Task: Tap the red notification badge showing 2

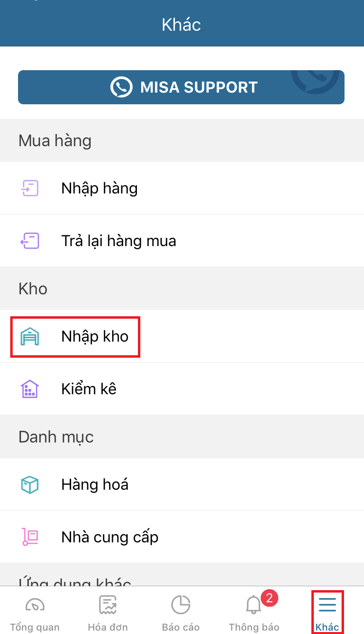Action: (x=269, y=597)
